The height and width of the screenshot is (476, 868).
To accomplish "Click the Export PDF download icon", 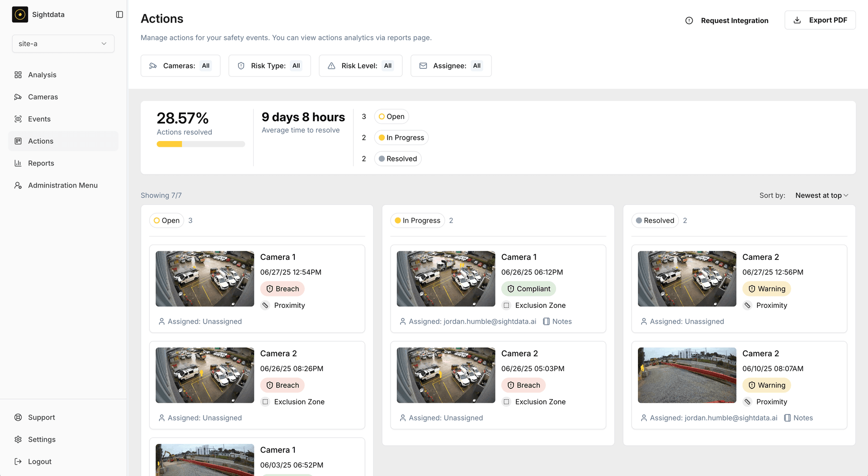I will tap(797, 20).
